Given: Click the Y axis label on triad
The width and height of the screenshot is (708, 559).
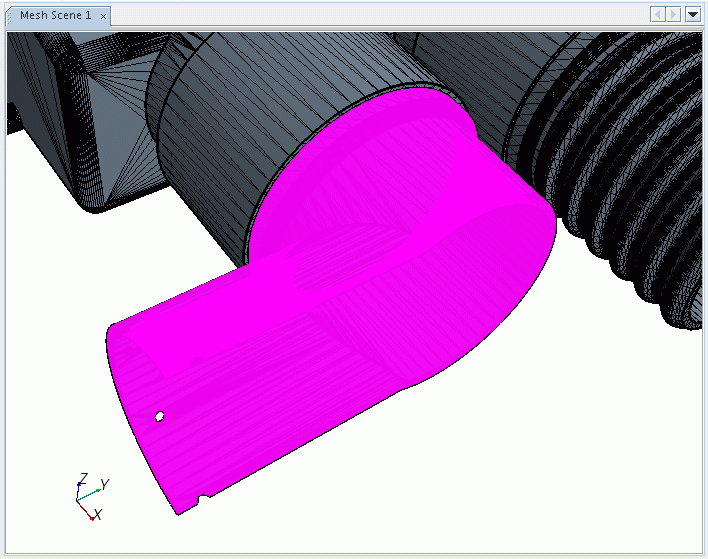Looking at the screenshot, I should click(104, 484).
